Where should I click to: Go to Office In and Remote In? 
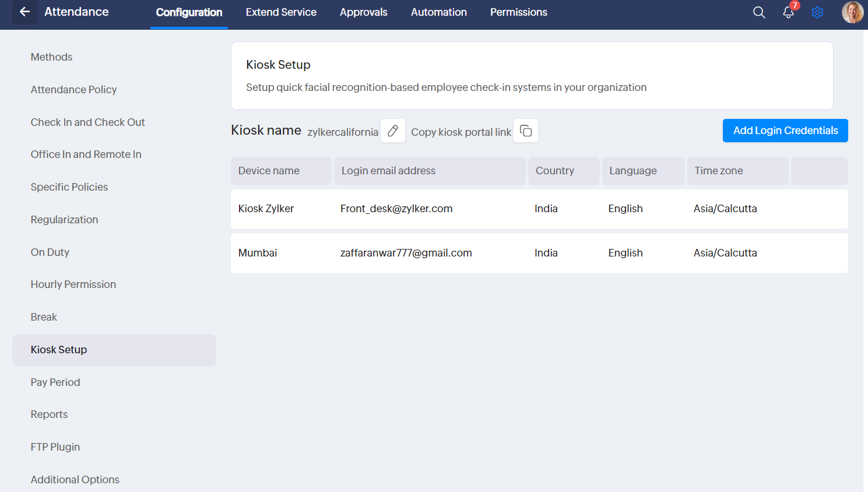(86, 154)
